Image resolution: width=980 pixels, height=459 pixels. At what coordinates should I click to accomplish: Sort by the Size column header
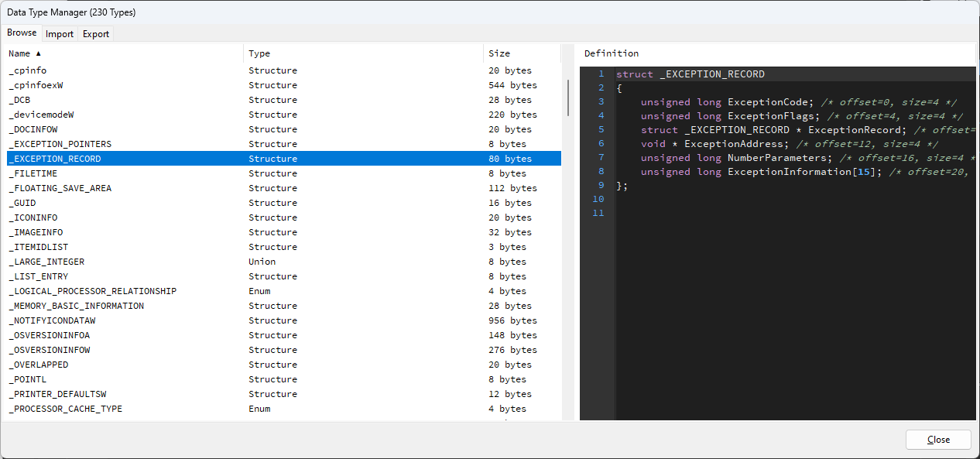pos(523,53)
